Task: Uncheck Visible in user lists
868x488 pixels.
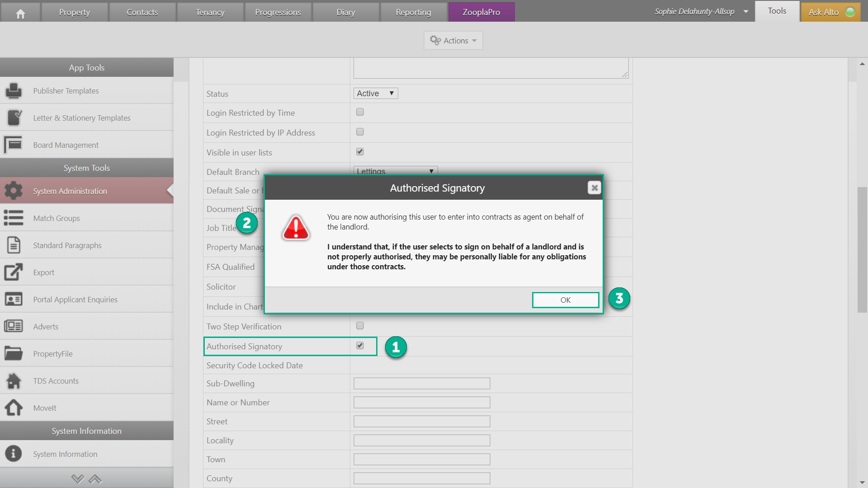Action: [x=360, y=152]
